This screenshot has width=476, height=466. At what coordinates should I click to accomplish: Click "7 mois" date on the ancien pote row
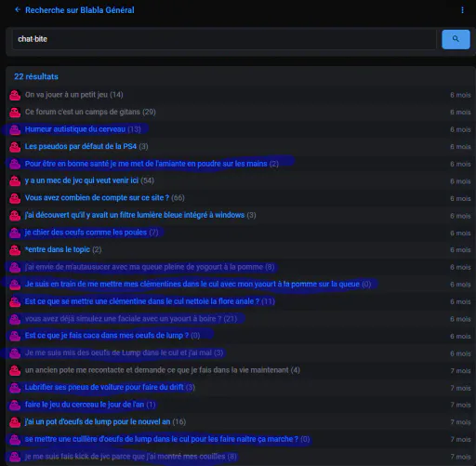460,371
